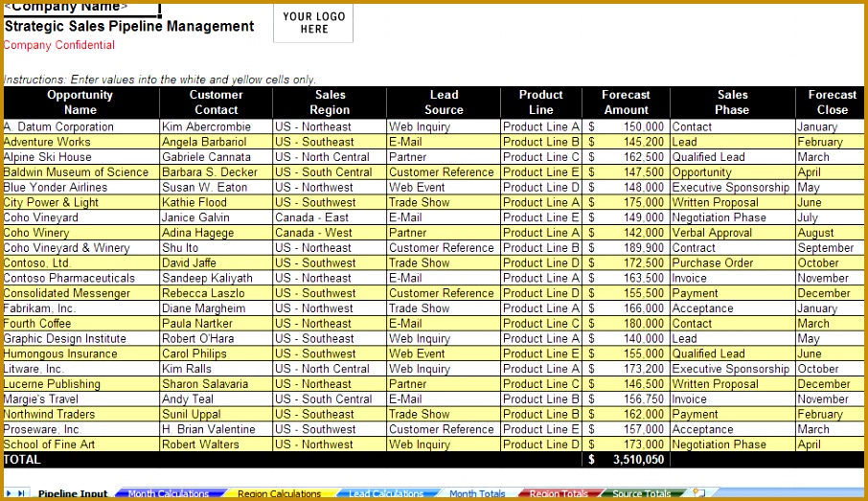This screenshot has width=868, height=501.
Task: Click the 189,900 forecast amount cell
Action: [x=626, y=247]
